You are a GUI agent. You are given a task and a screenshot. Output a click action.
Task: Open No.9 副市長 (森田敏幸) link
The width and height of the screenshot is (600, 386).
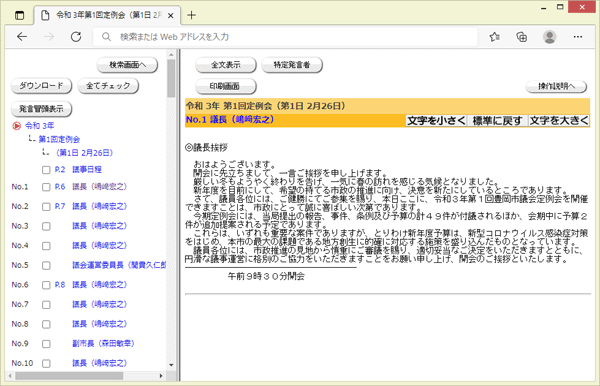(103, 344)
